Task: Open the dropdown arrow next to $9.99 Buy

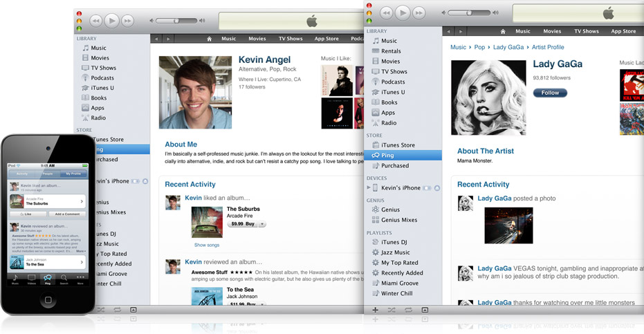Action: tap(263, 224)
